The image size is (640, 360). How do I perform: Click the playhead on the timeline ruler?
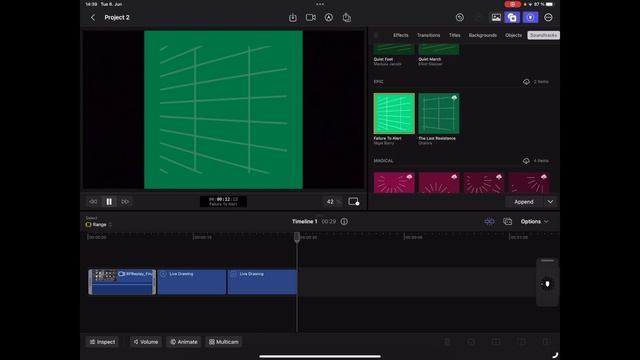pyautogui.click(x=297, y=237)
